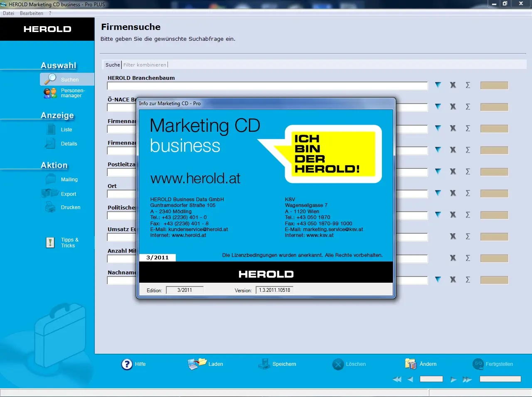Clear the Ort row with X

coord(453,193)
